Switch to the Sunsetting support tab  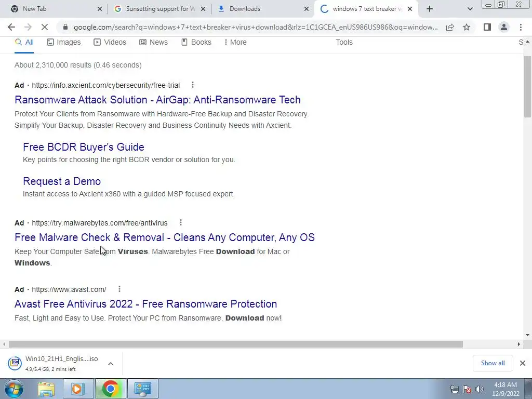click(159, 9)
